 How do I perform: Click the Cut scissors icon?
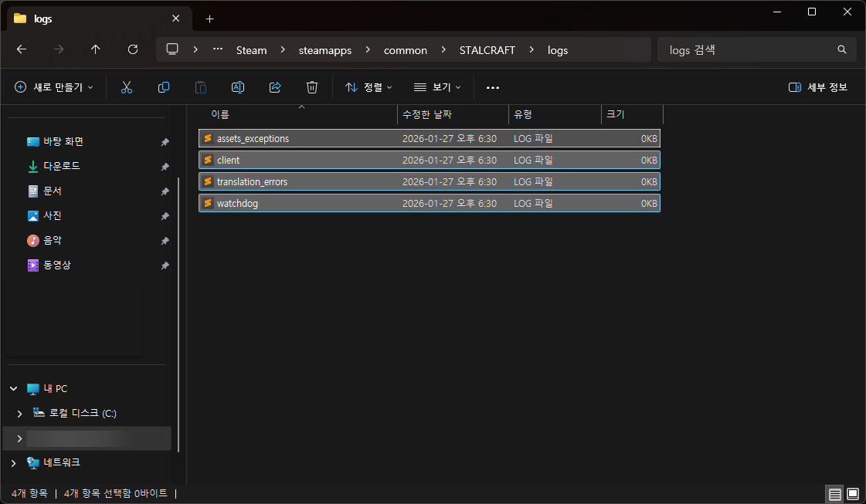coord(127,87)
